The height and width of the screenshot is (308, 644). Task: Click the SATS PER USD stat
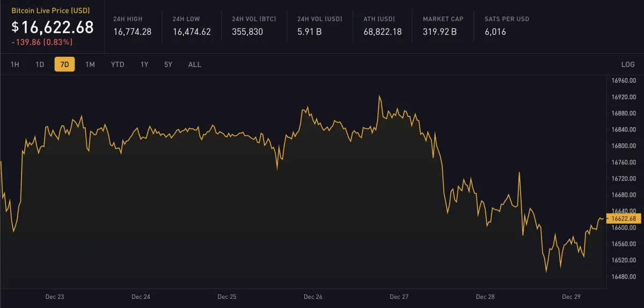pyautogui.click(x=507, y=25)
